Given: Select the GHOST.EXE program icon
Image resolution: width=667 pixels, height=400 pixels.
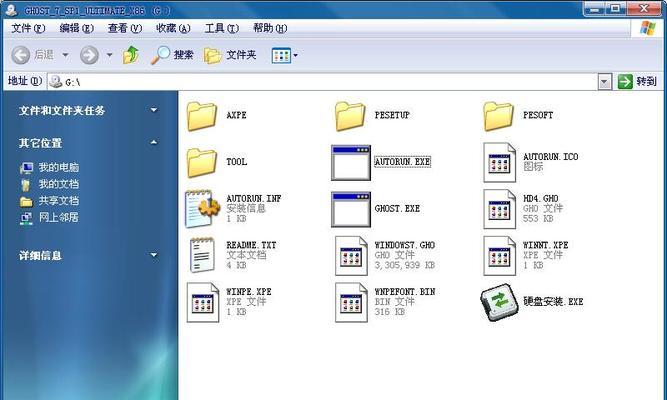Looking at the screenshot, I should pos(351,209).
